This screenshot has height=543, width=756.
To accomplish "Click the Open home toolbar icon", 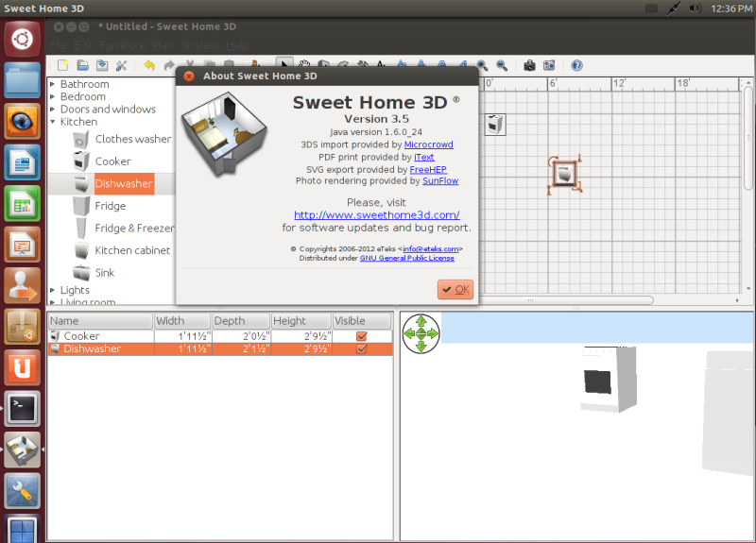I will (x=83, y=65).
